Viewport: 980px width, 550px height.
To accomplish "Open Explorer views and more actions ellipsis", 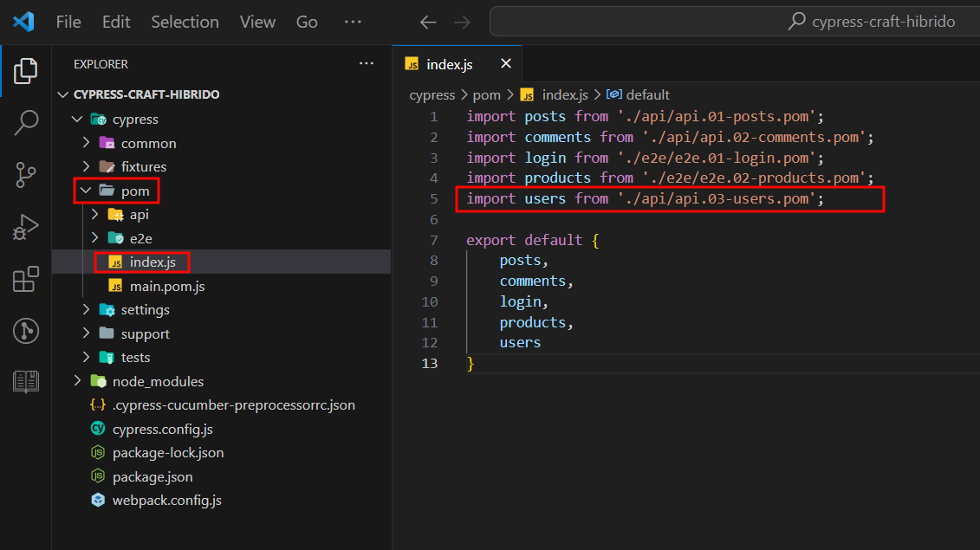I will click(x=367, y=64).
